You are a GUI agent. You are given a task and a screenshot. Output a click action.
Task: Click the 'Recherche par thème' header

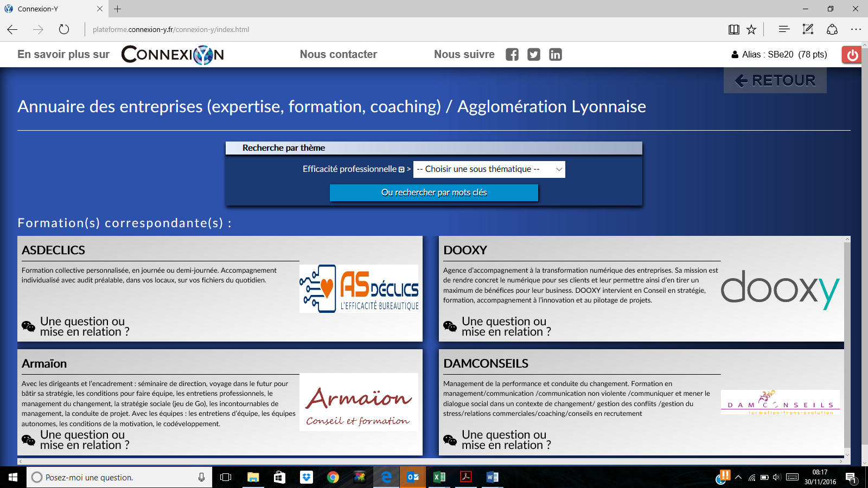tap(434, 148)
